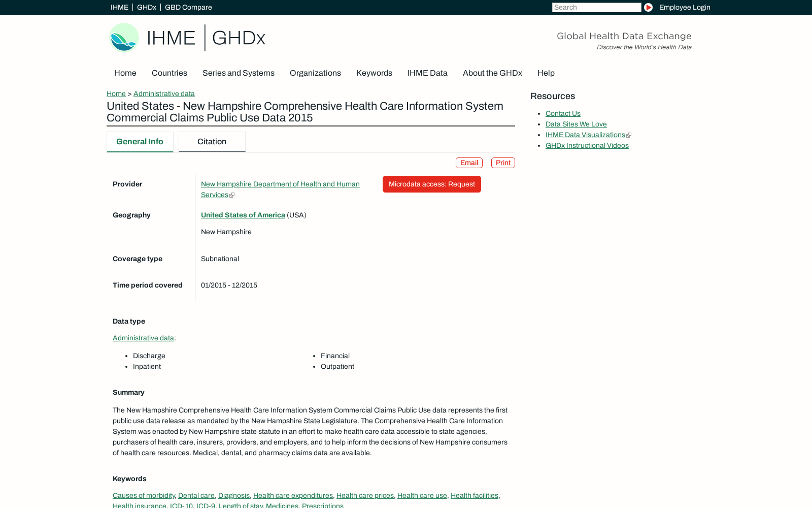The image size is (812, 508).
Task: Click the Diagnosis keyword link
Action: tap(234, 495)
